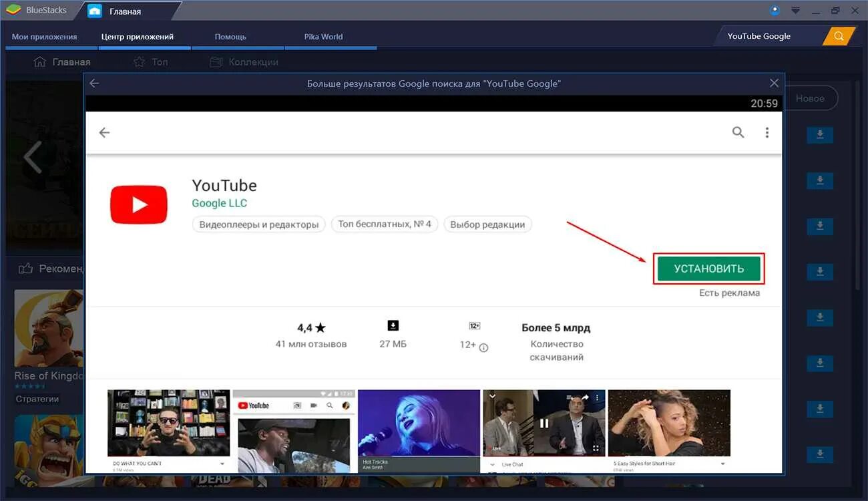Screen dimensions: 868x501
Task: Click the 4,4 star rating
Action: coord(311,328)
